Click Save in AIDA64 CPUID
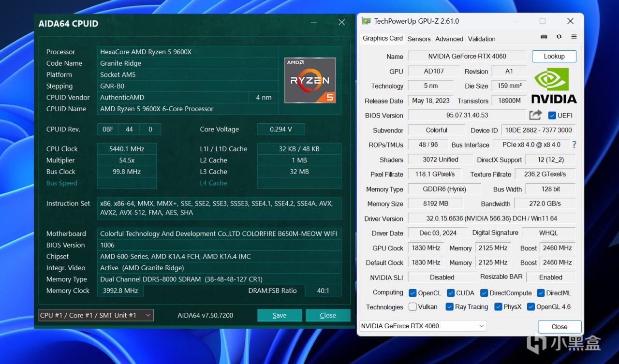619x364 pixels. [x=280, y=315]
